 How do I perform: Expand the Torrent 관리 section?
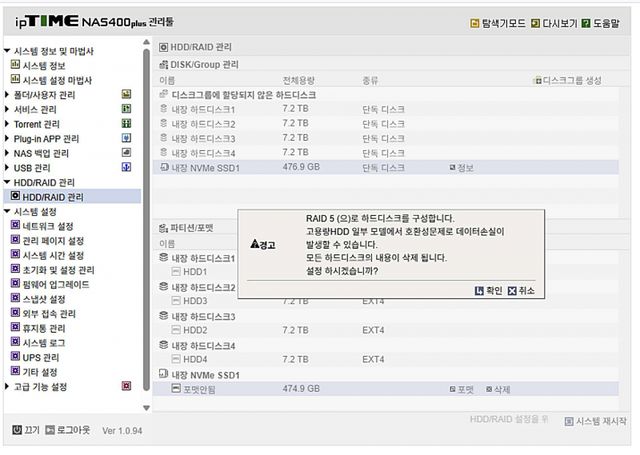(8, 124)
